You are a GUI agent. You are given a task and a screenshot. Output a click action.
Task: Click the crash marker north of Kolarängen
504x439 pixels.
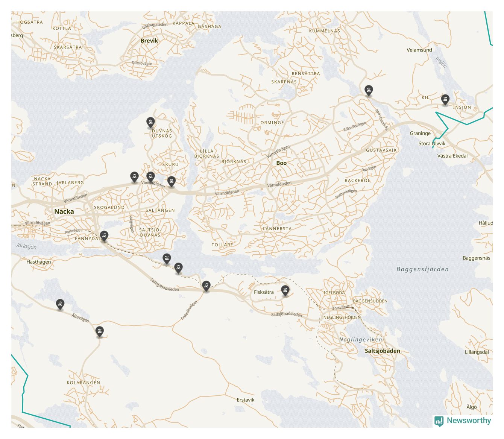(100, 331)
